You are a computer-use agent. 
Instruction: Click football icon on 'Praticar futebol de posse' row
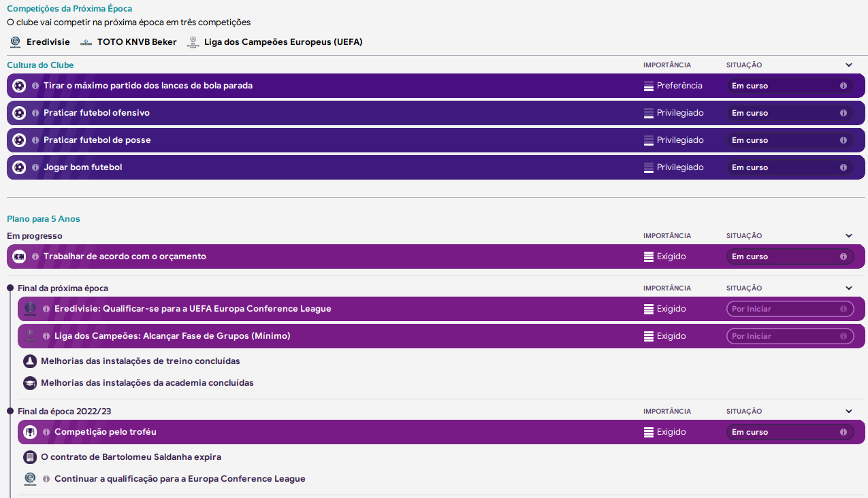pyautogui.click(x=19, y=140)
